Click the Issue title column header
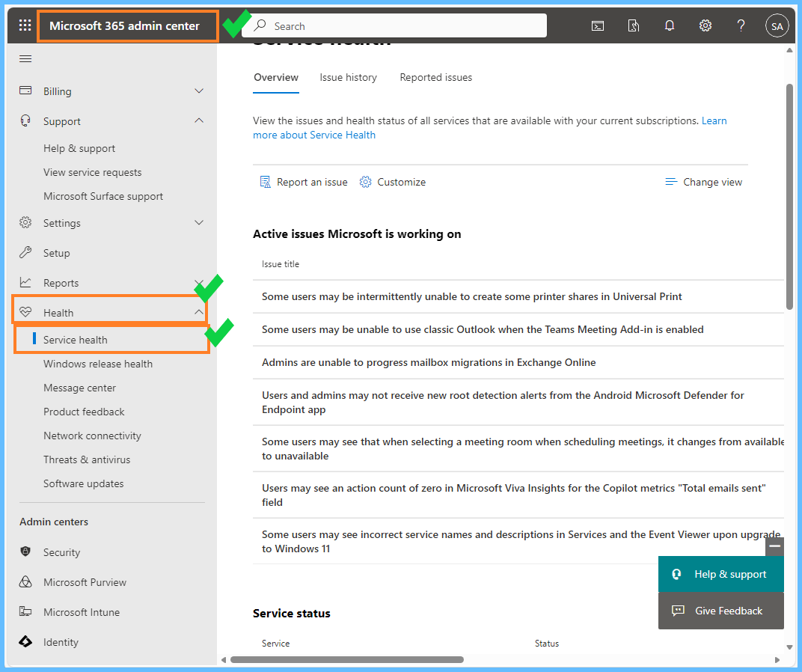The image size is (802, 672). (281, 264)
